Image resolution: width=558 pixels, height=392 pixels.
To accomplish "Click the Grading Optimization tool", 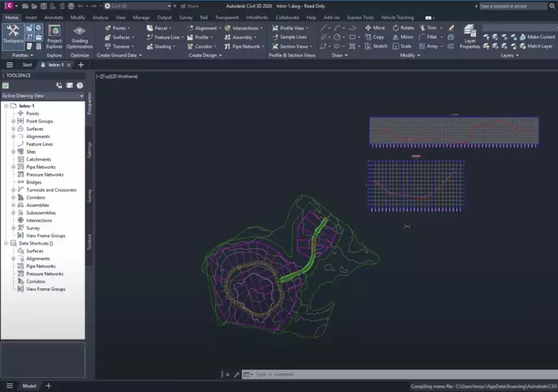I will pos(80,36).
